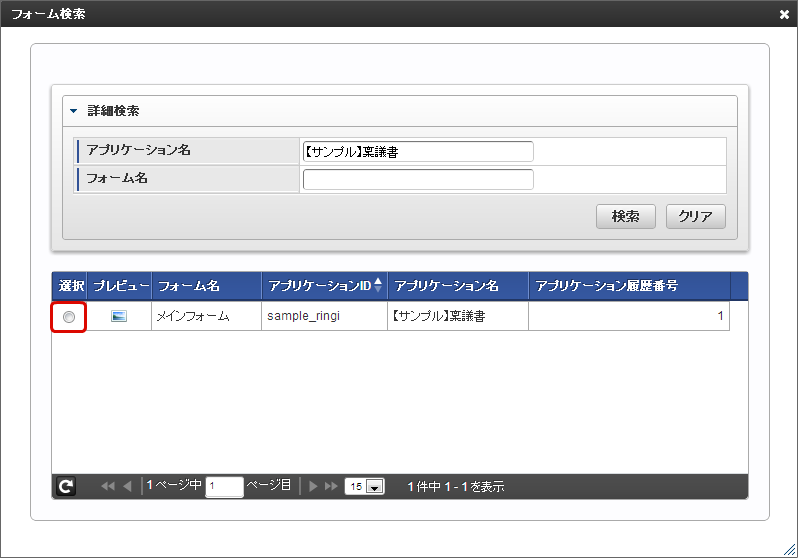The image size is (798, 558).
Task: Open preview icon for メインフォーム
Action: pos(119,317)
